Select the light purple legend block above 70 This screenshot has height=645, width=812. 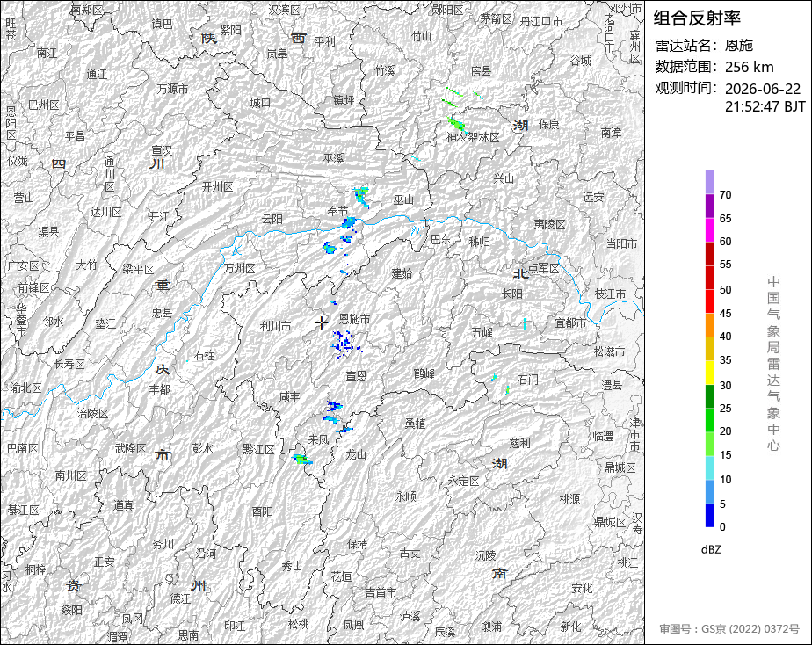tap(709, 182)
